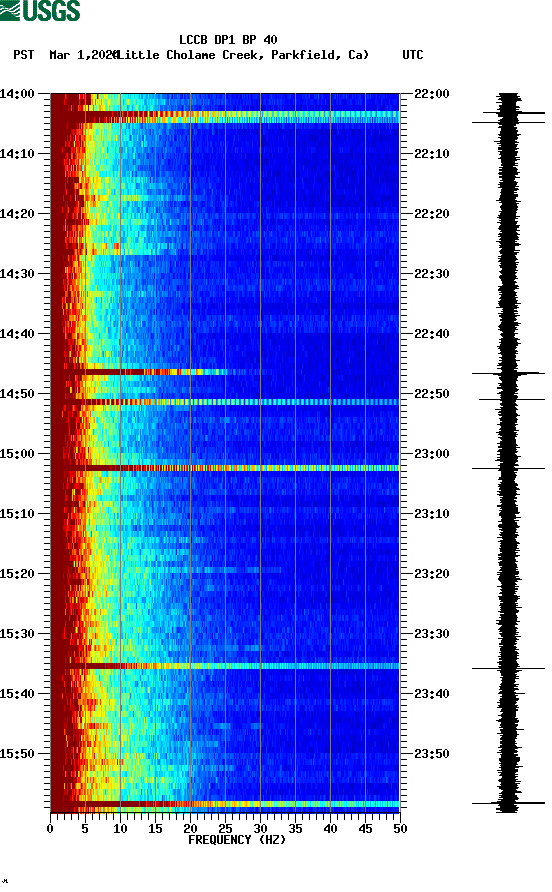Image resolution: width=552 pixels, height=892 pixels.
Task: Click the USGS logo
Action: pos(40,10)
